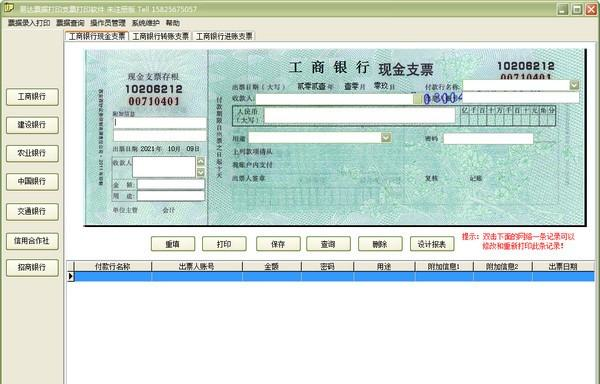Click the small button beside main 收款人 field

[417, 99]
